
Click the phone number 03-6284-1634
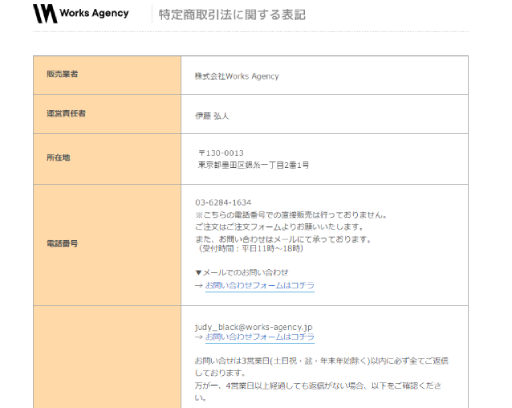point(223,202)
